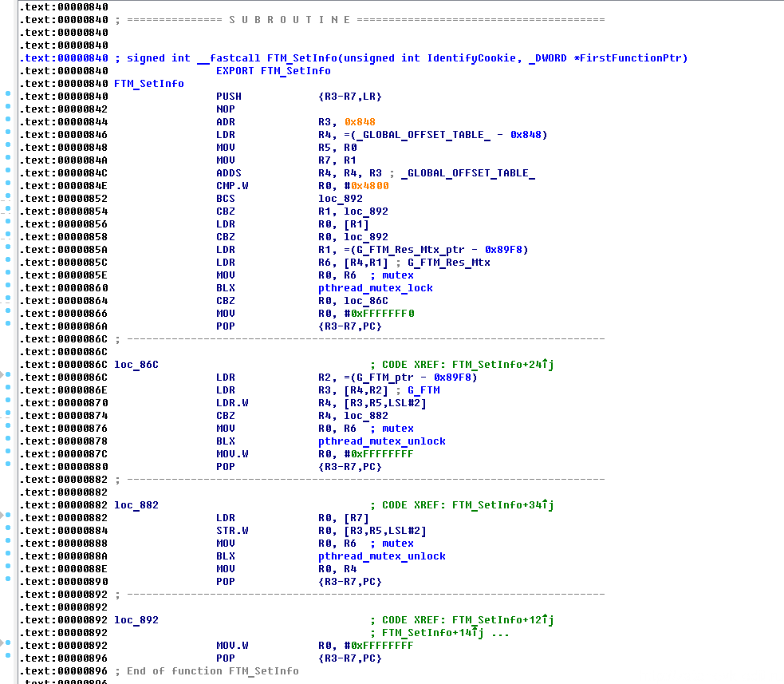Jump to loc_86C from the CBZ R0 instruction
Screen dimensions: 784x684
(365, 301)
